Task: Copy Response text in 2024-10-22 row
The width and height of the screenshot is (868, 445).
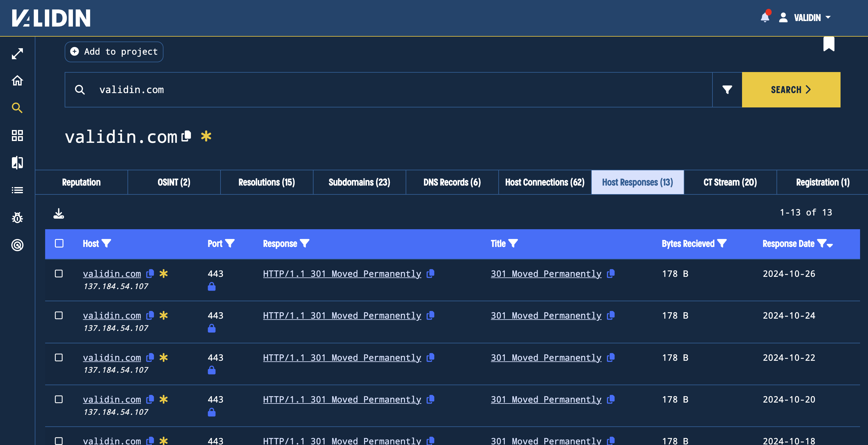Action: [430, 357]
